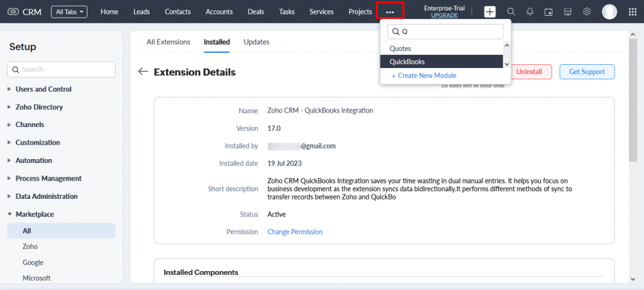Click the Enterprise-Trial label
The image size is (644, 290).
coord(445,8)
